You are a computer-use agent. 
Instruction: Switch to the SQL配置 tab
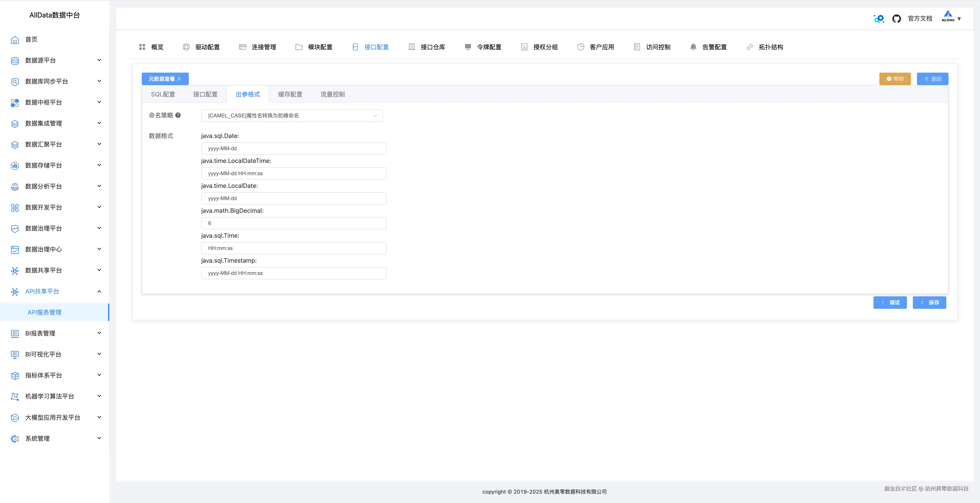point(163,94)
